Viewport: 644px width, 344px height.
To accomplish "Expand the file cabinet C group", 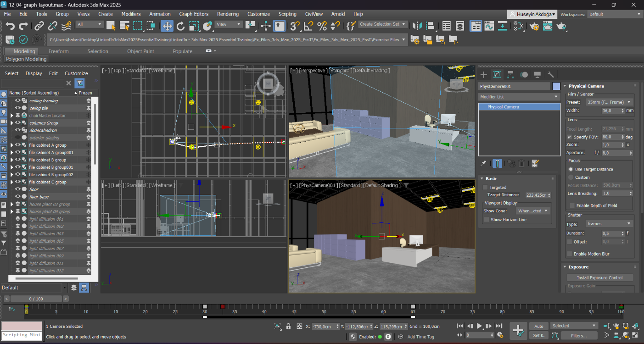I will pyautogui.click(x=12, y=182).
